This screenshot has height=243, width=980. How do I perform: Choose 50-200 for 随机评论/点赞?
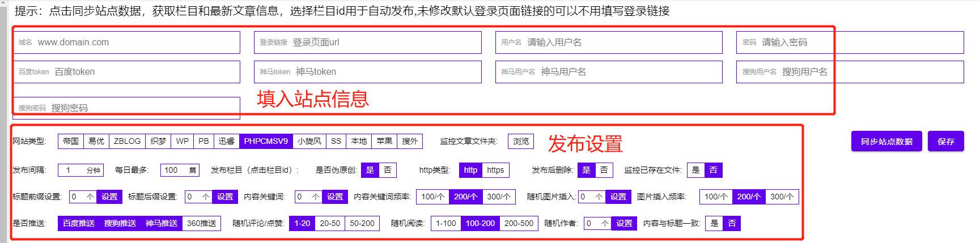point(362,223)
